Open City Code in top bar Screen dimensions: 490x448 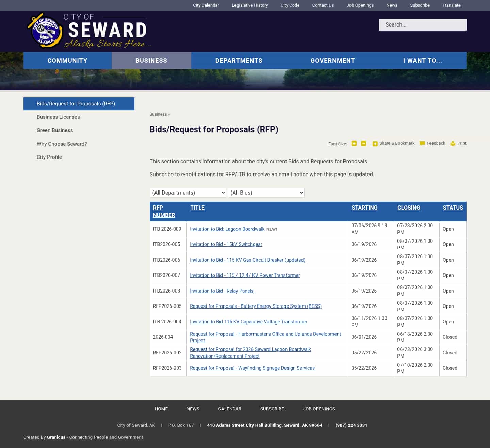coord(290,5)
